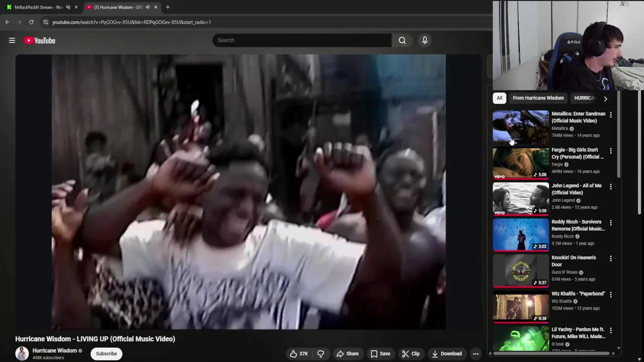Share the video

coord(348,354)
